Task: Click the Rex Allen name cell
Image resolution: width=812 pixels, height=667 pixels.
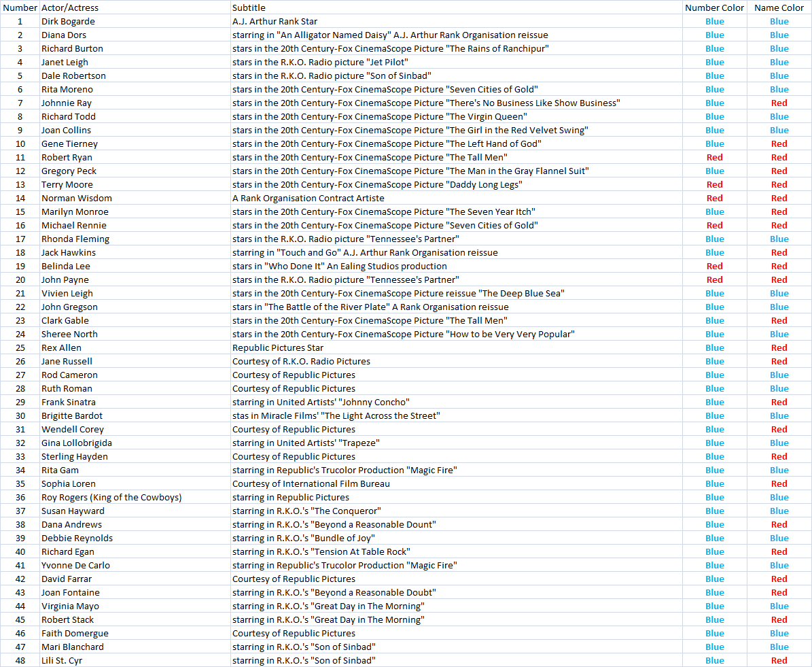Action: point(135,347)
